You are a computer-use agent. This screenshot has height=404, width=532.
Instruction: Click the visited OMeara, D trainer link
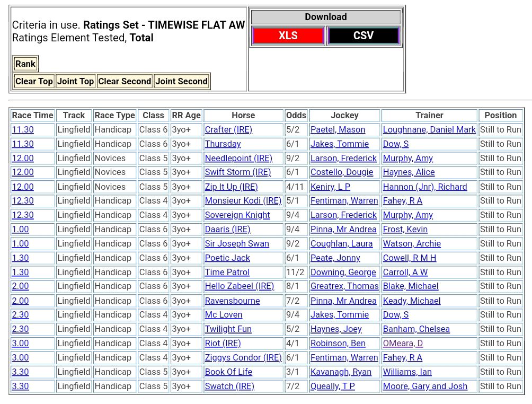tap(403, 343)
